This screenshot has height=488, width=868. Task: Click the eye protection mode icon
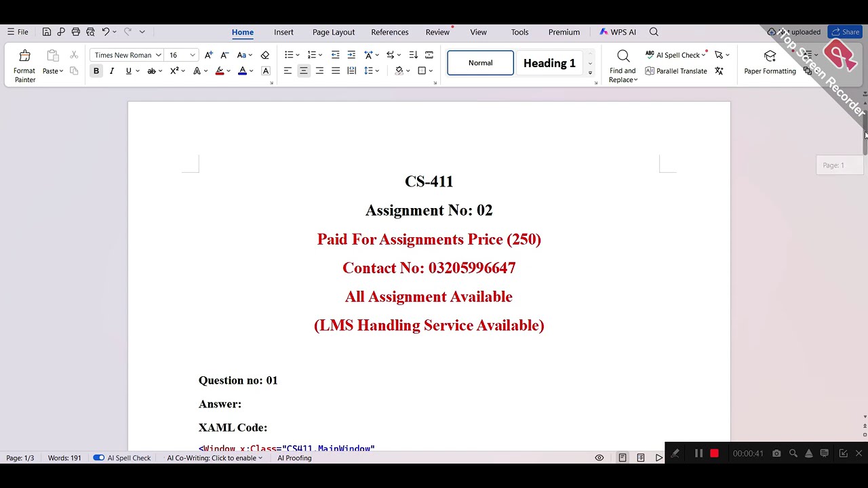599,458
